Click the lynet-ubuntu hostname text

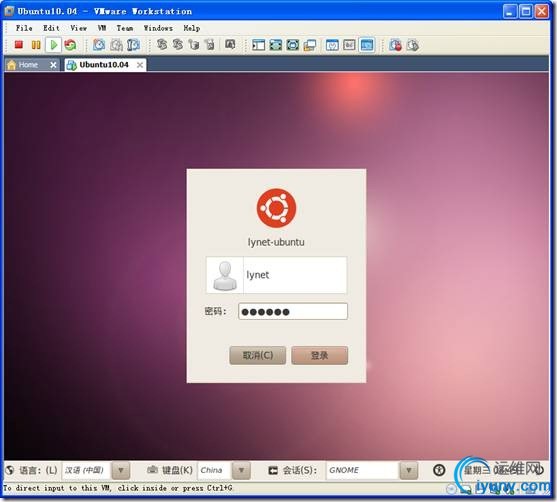coord(276,242)
